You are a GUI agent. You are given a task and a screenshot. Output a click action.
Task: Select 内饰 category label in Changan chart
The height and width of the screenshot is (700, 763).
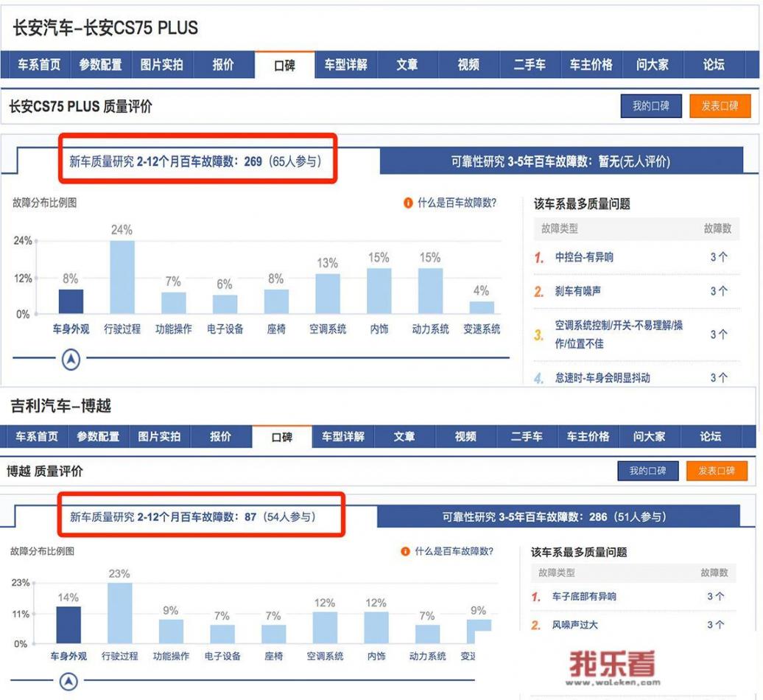(x=379, y=329)
